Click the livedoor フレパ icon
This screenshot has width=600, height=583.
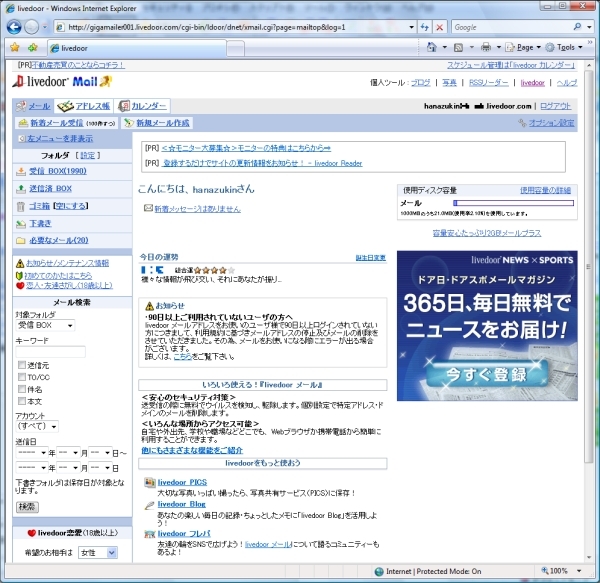point(149,534)
